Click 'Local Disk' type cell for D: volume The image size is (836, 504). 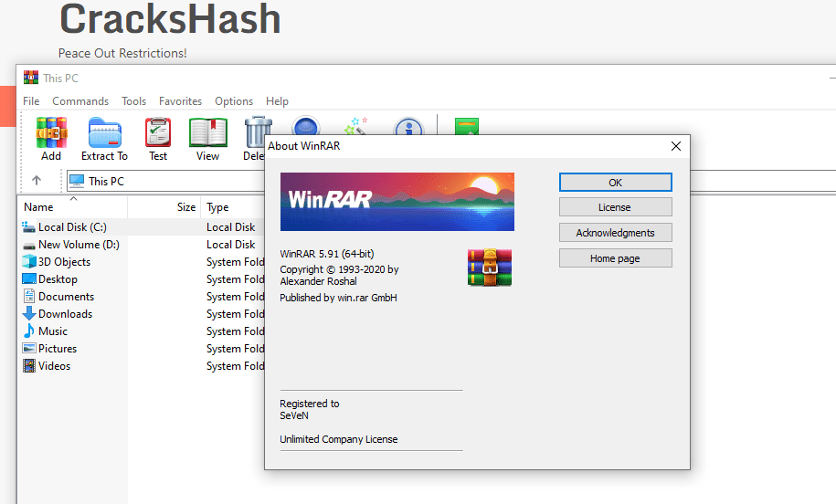point(231,245)
